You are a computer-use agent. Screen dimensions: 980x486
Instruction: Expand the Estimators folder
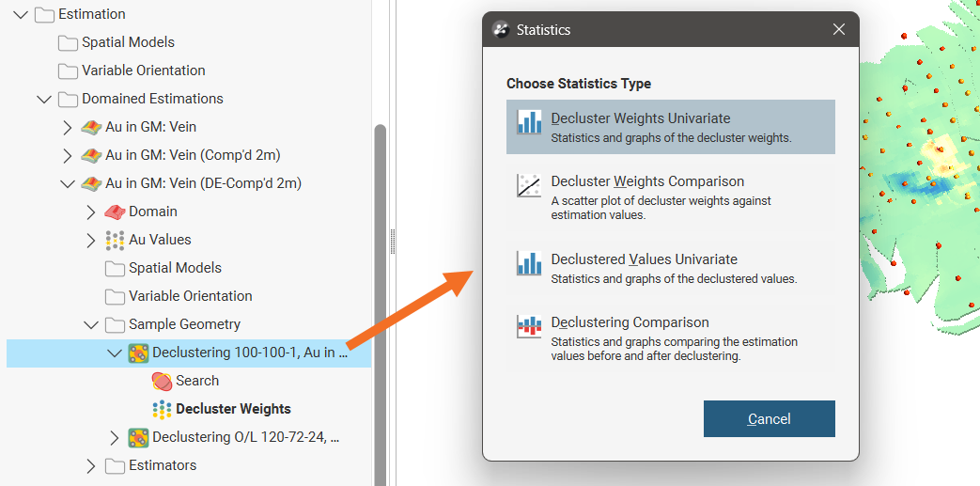click(x=91, y=465)
